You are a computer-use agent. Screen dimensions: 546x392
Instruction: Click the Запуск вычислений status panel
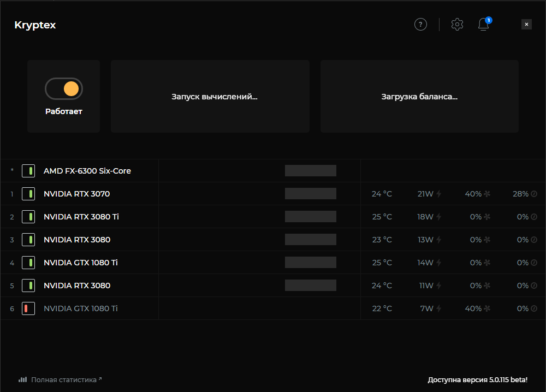click(210, 97)
